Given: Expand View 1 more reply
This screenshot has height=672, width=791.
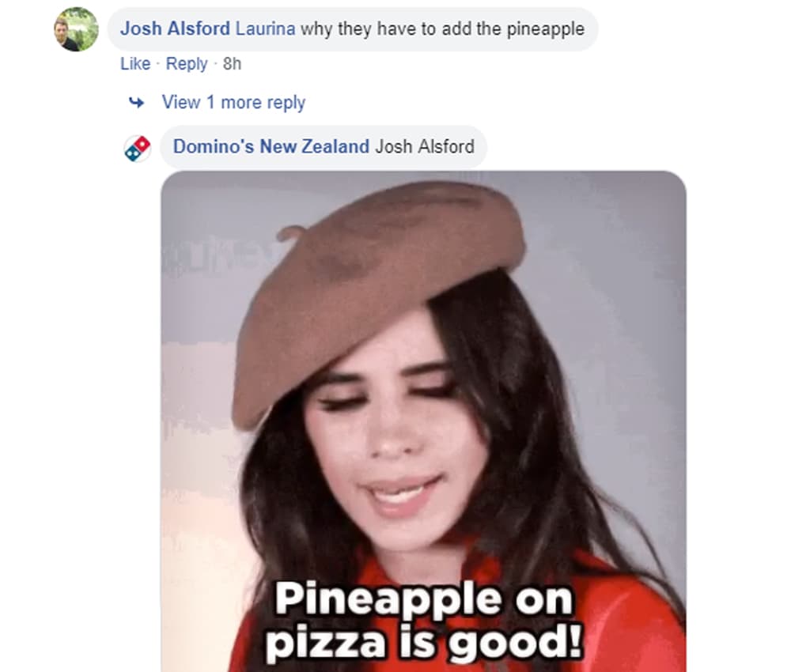Looking at the screenshot, I should 233,102.
